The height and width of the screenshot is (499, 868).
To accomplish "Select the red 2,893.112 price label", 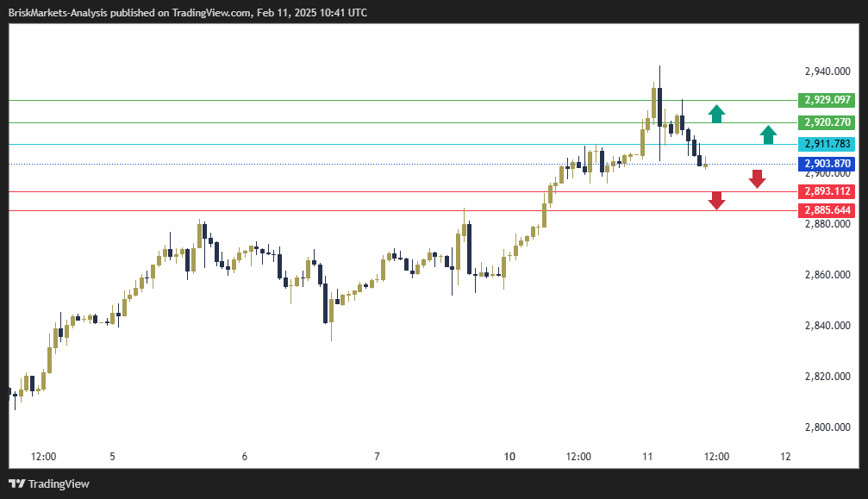I will (827, 191).
